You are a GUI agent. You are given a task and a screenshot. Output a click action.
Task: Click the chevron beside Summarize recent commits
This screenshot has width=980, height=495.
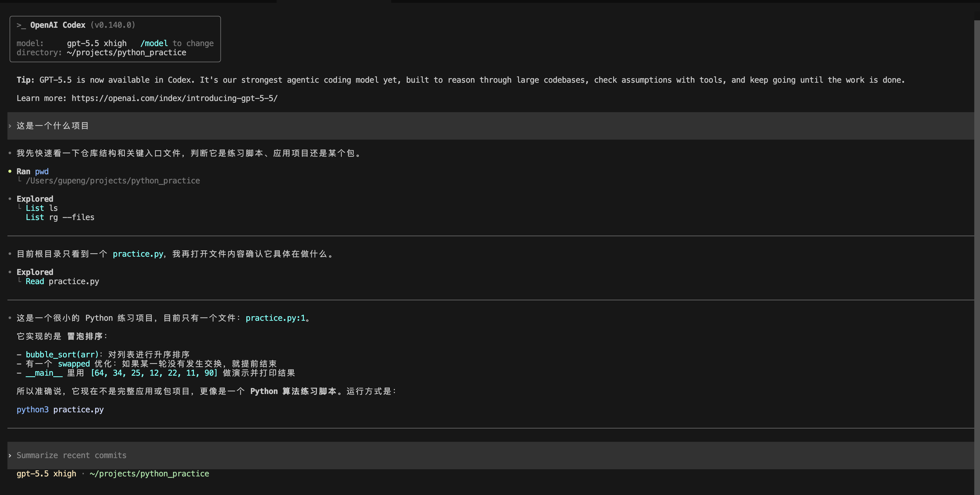coord(10,456)
